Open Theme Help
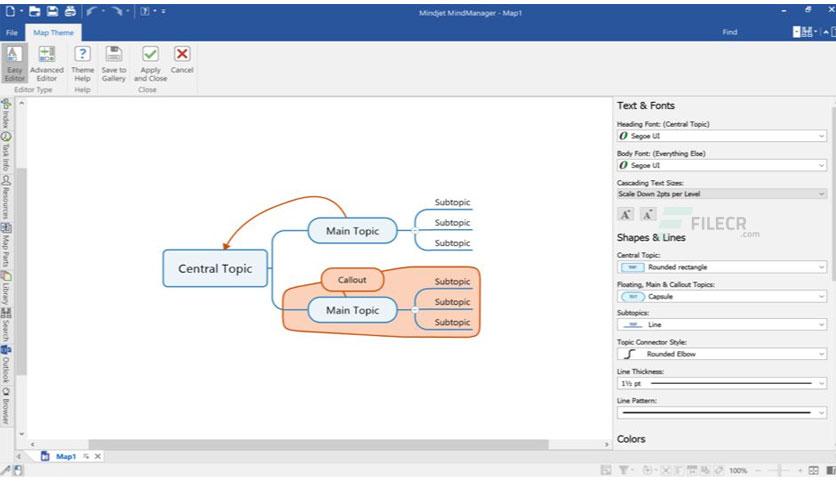 (x=82, y=63)
